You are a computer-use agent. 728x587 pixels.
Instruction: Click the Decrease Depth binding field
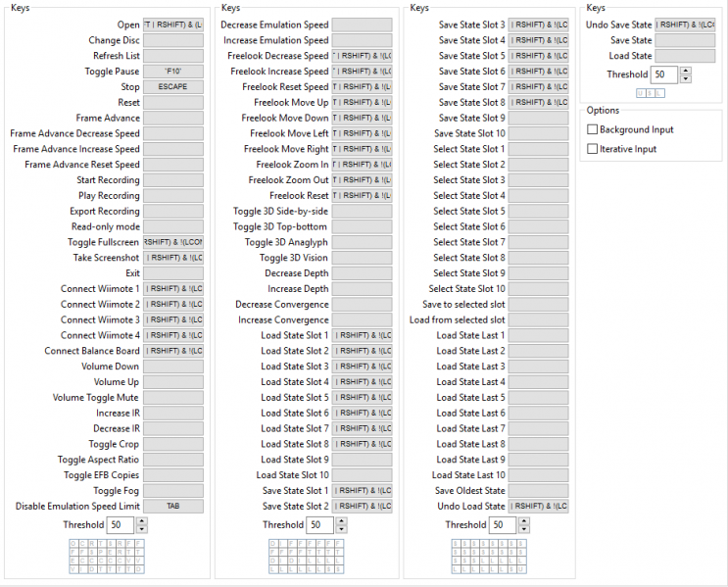[362, 273]
